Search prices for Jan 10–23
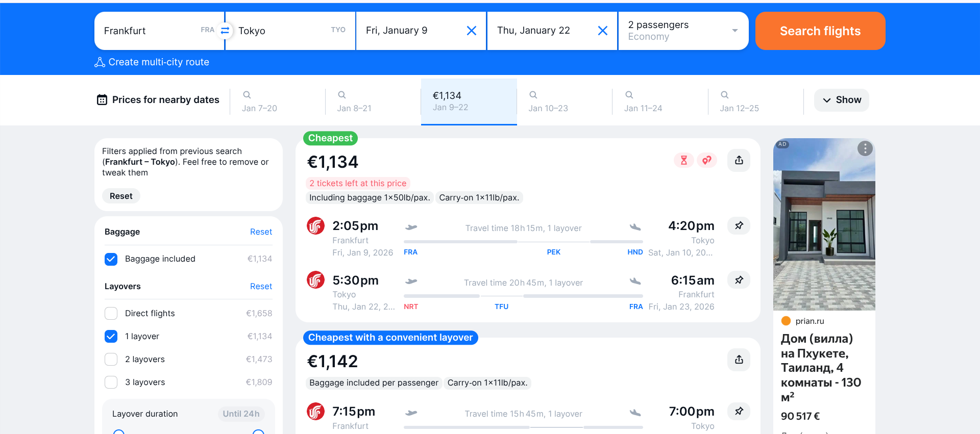The image size is (980, 434). click(x=548, y=101)
